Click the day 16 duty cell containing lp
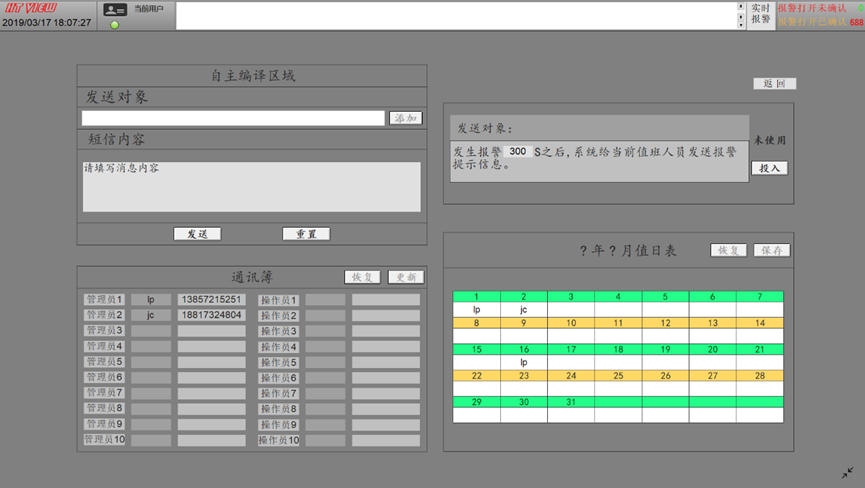 coord(523,362)
